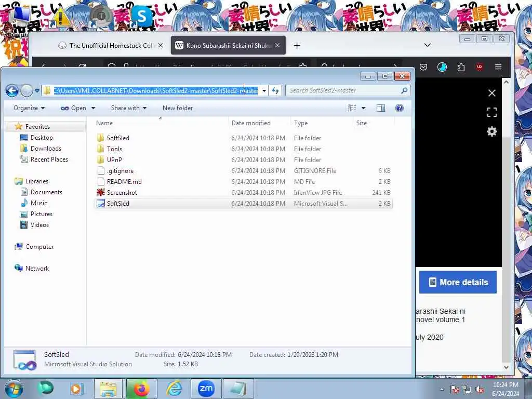Screen dimensions: 532x399
Task: Show hidden system tray icons
Action: [x=442, y=389]
